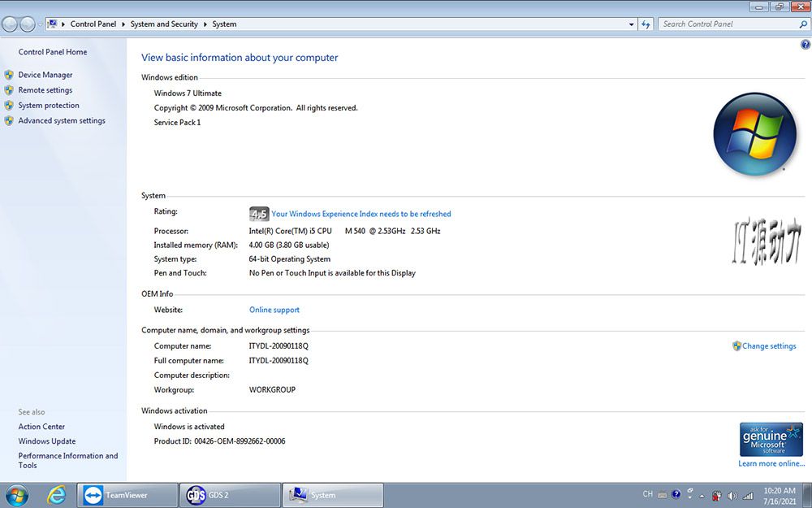
Task: Switch to the TeamViewer taskbar window
Action: [x=127, y=496]
